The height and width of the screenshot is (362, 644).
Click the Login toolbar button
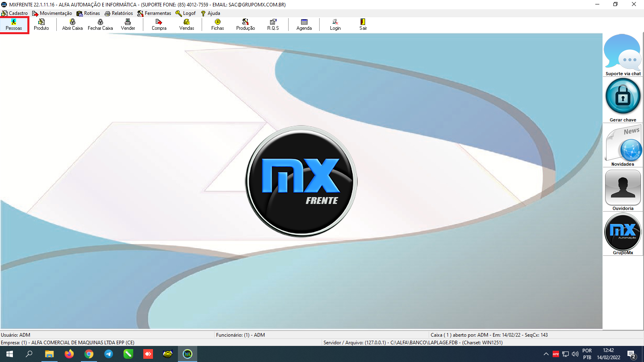pos(335,25)
